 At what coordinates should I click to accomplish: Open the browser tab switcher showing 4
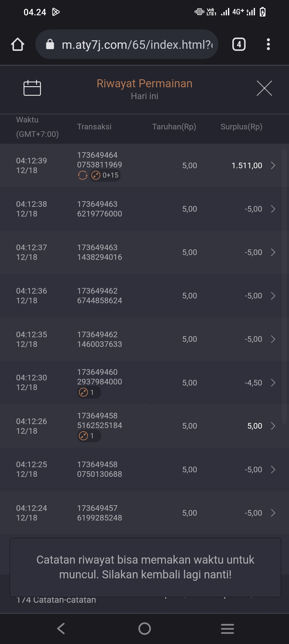[x=239, y=44]
